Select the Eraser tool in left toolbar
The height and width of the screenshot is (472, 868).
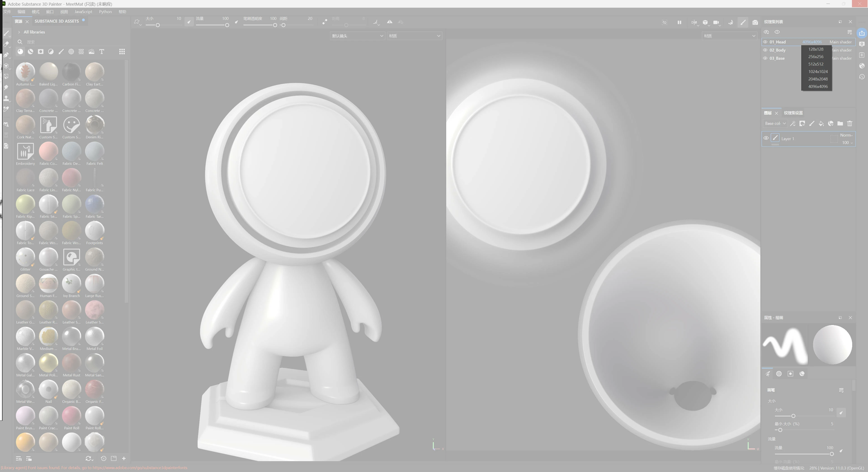(6, 44)
